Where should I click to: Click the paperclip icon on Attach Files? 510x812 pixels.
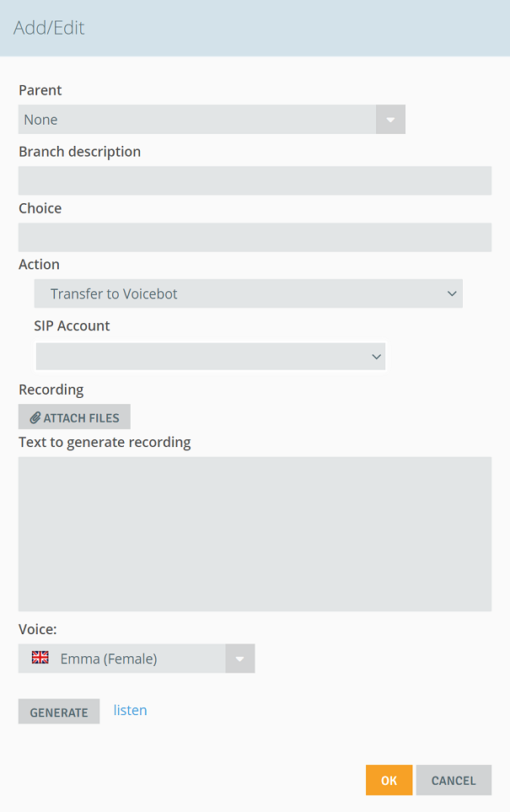pyautogui.click(x=35, y=417)
